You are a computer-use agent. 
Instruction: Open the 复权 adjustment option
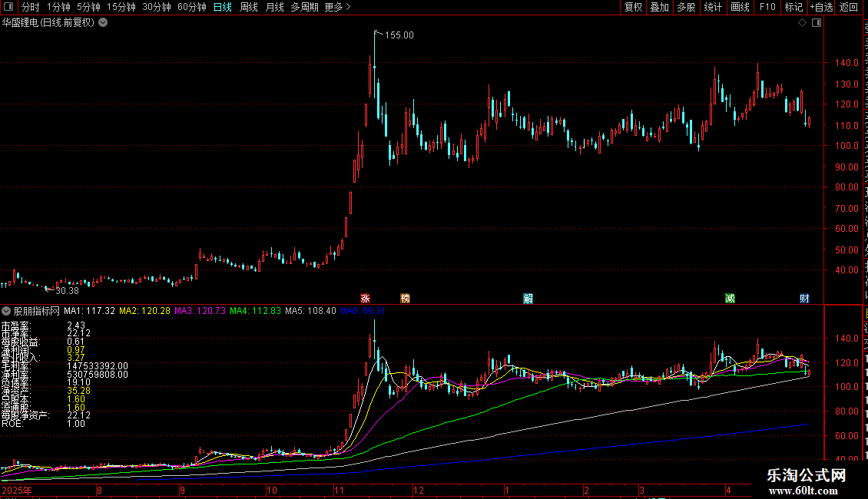[x=633, y=7]
